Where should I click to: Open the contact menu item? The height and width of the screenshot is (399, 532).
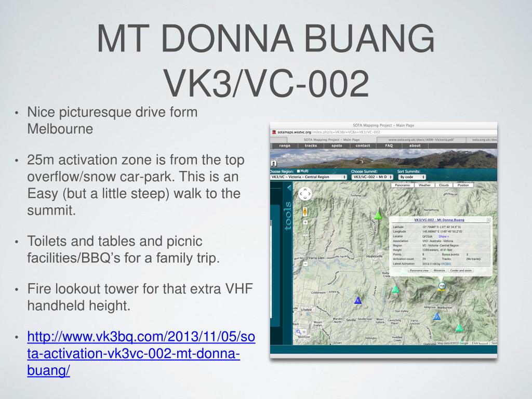click(363, 145)
